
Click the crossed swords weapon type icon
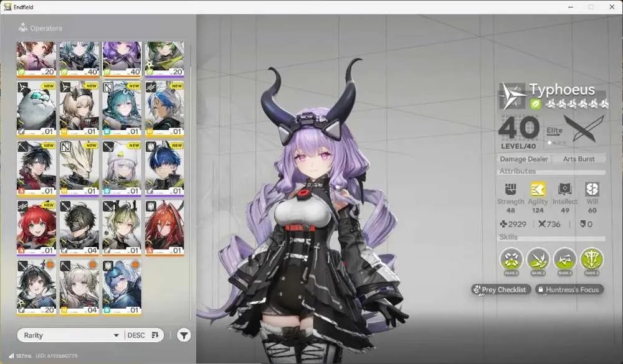(x=584, y=128)
